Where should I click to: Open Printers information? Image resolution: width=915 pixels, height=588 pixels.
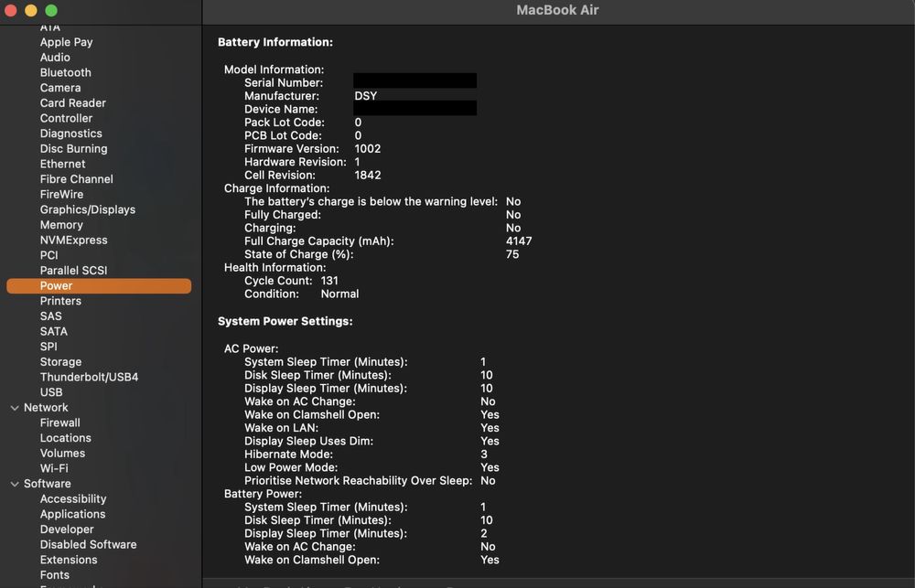(x=60, y=301)
